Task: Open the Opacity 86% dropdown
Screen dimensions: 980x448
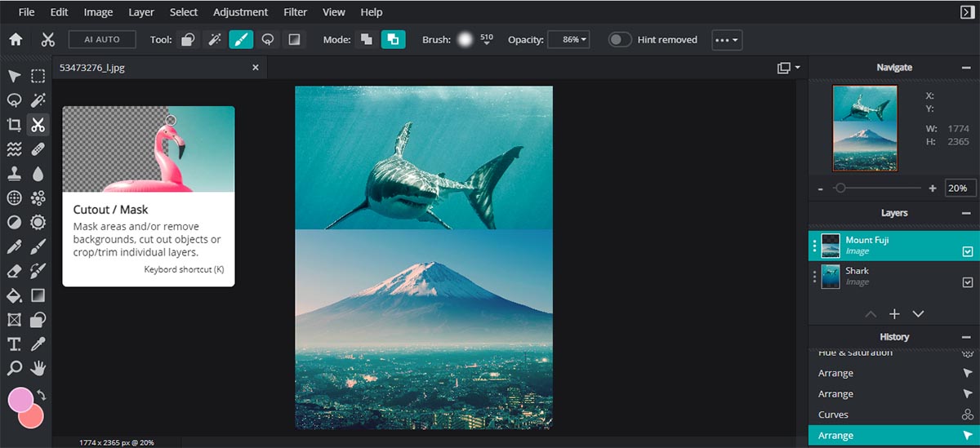Action: [568, 39]
